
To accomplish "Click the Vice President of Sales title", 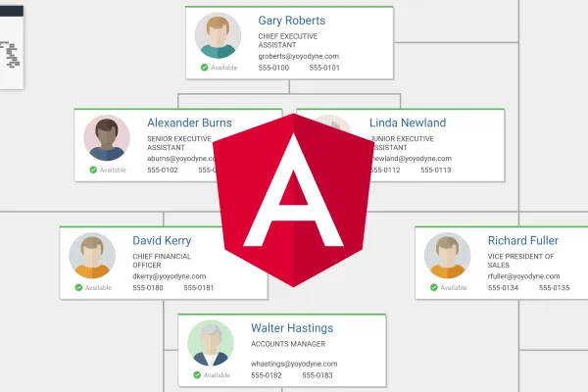I will (x=520, y=261).
